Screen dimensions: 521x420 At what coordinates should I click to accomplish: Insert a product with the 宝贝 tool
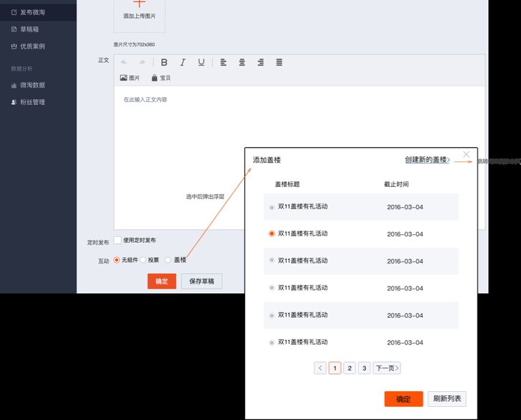pyautogui.click(x=161, y=78)
